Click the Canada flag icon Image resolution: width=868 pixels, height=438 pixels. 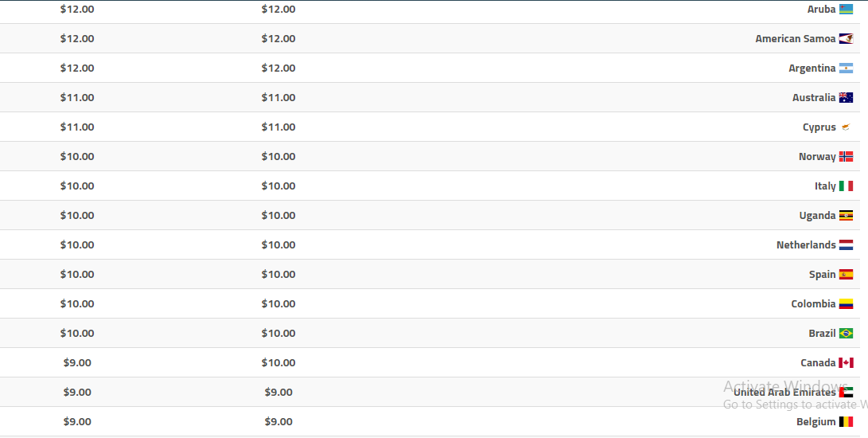[846, 363]
